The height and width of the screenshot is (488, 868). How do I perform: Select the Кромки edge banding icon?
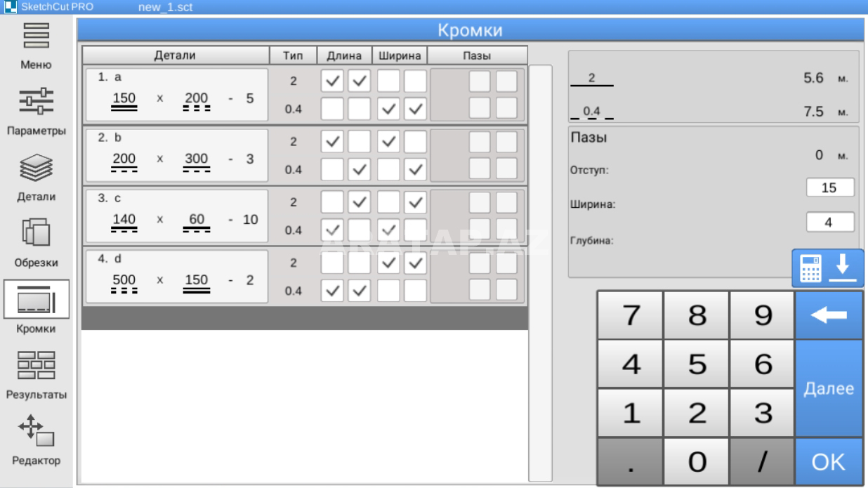(x=36, y=299)
